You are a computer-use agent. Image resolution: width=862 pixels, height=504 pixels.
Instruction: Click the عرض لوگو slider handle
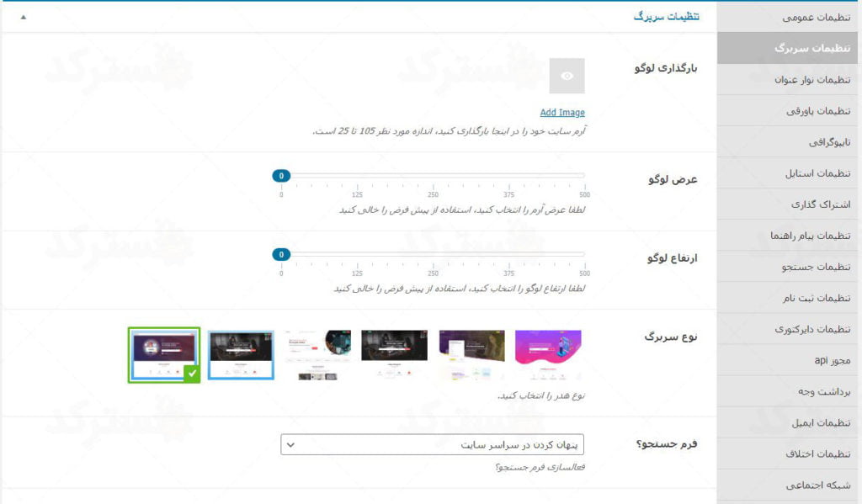tap(281, 176)
